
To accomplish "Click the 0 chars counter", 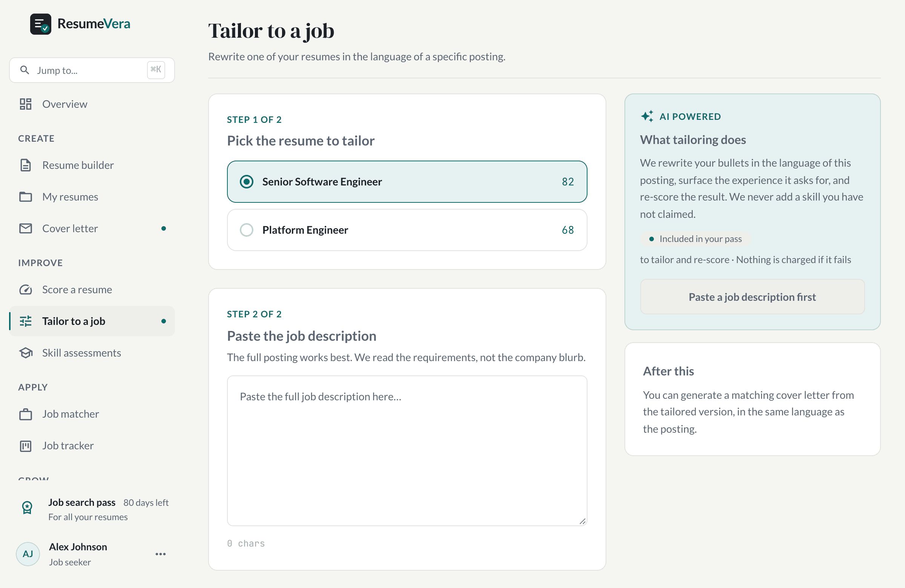I will coord(245,544).
